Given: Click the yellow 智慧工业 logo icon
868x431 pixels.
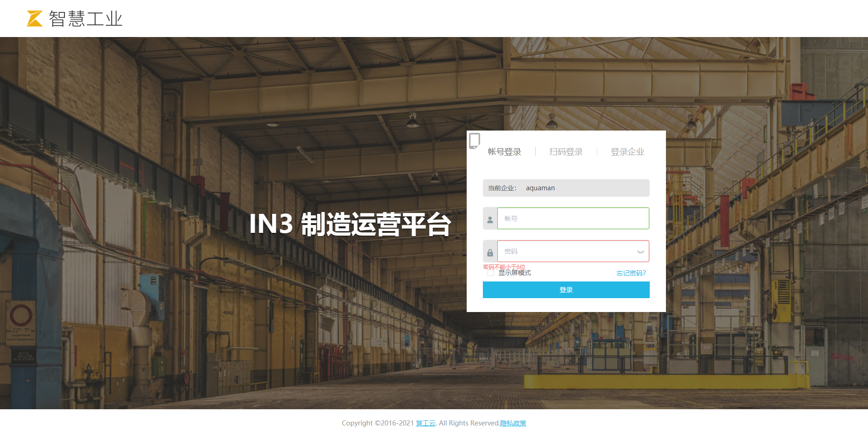Looking at the screenshot, I should tap(34, 19).
